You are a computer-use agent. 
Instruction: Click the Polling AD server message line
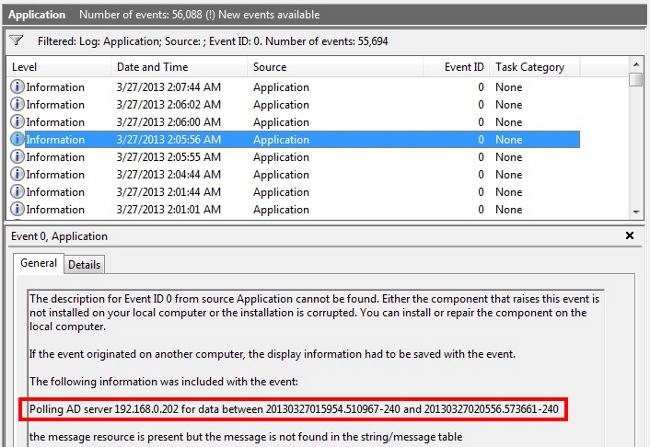pyautogui.click(x=293, y=409)
